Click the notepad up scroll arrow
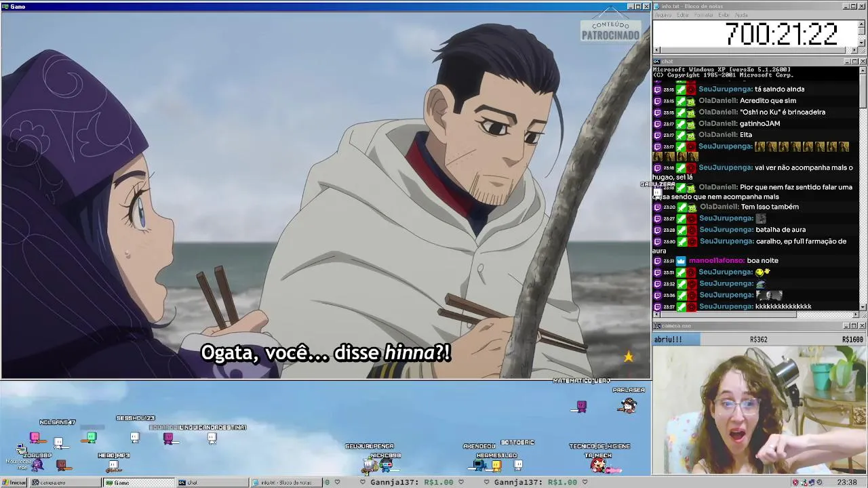Image resolution: width=868 pixels, height=488 pixels. (x=862, y=24)
